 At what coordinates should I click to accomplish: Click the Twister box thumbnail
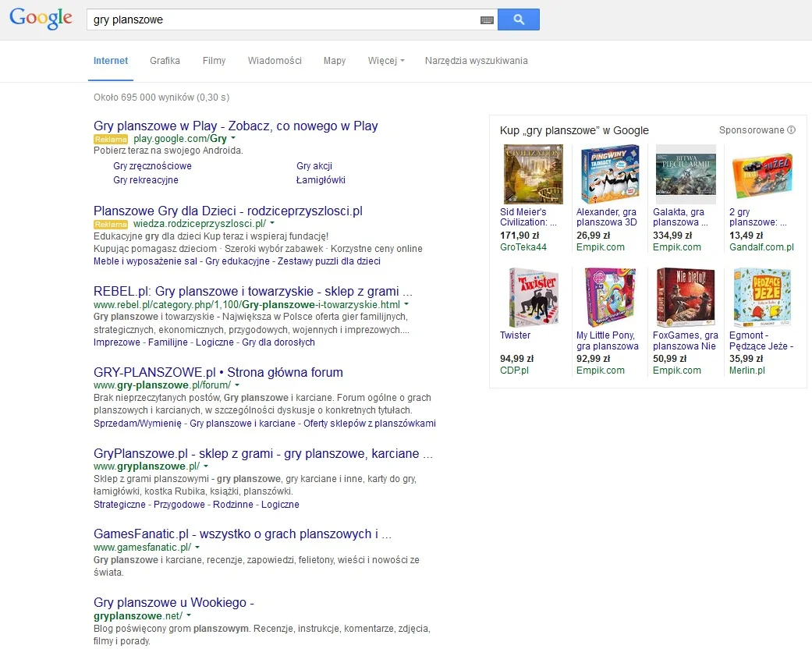click(533, 297)
